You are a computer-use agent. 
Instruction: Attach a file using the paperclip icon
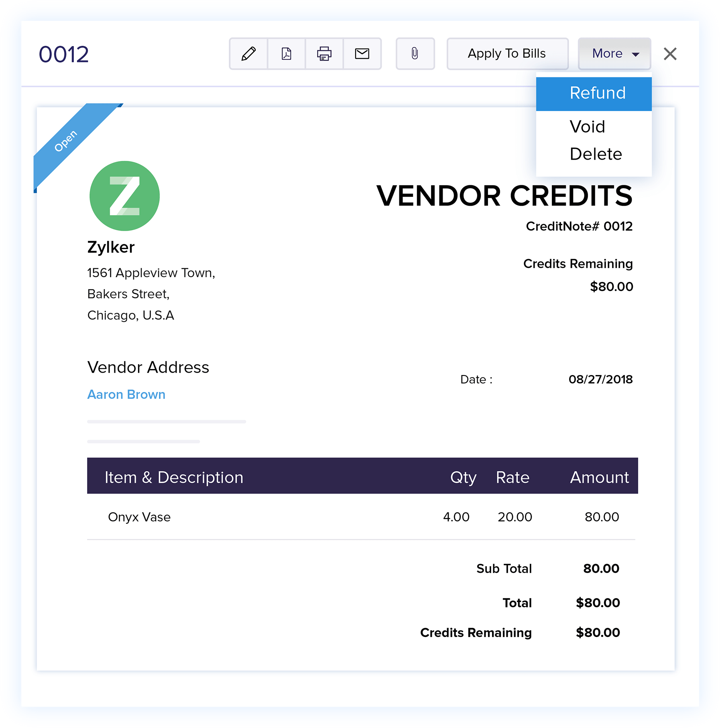415,54
